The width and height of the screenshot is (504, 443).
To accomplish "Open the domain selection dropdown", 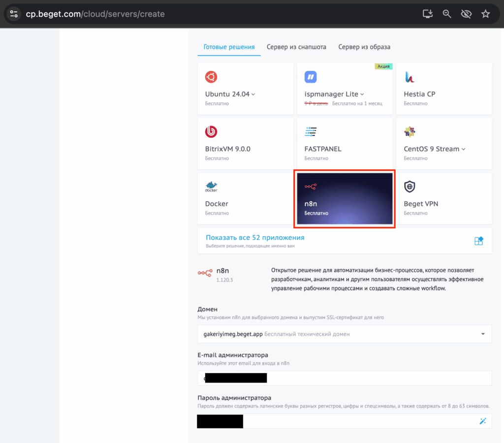I will tap(482, 334).
